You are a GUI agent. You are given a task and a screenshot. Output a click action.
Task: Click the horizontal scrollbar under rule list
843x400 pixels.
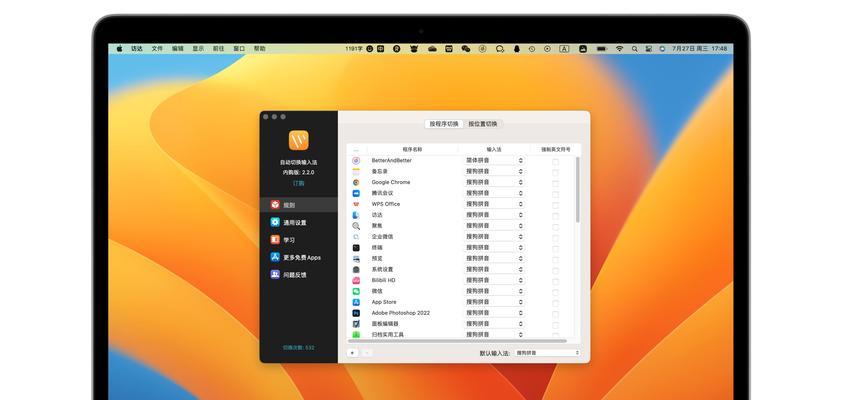click(x=457, y=340)
